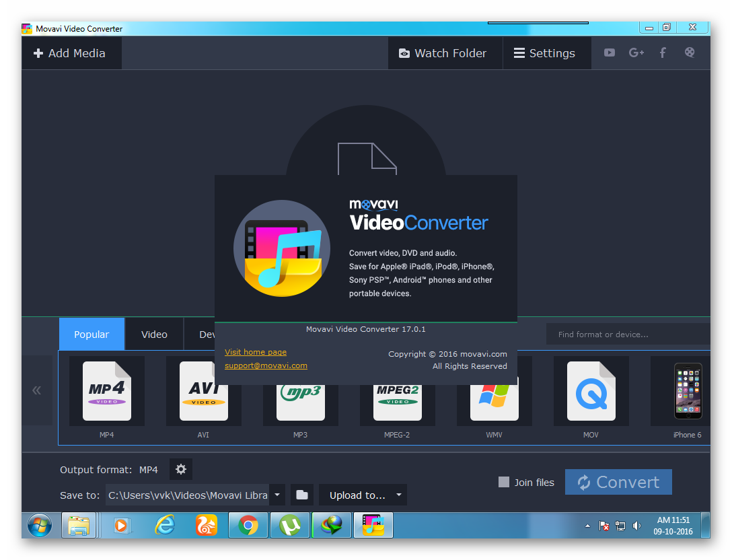This screenshot has width=732, height=560.
Task: Click the support lifebuoy icon in the header
Action: (x=690, y=53)
